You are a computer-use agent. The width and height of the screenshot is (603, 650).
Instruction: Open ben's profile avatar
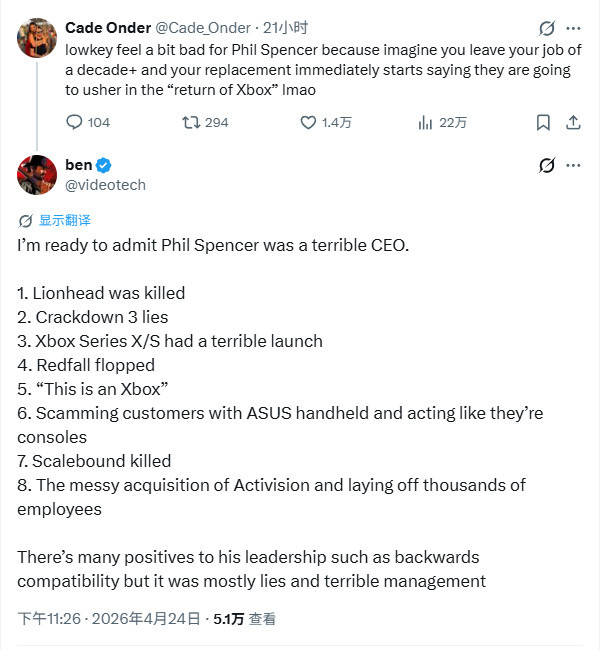(x=37, y=174)
